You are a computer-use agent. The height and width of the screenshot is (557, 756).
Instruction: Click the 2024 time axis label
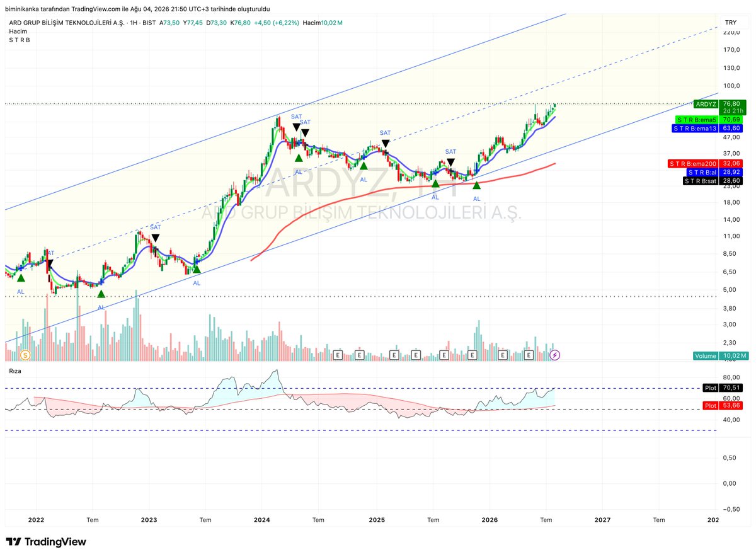pos(262,520)
